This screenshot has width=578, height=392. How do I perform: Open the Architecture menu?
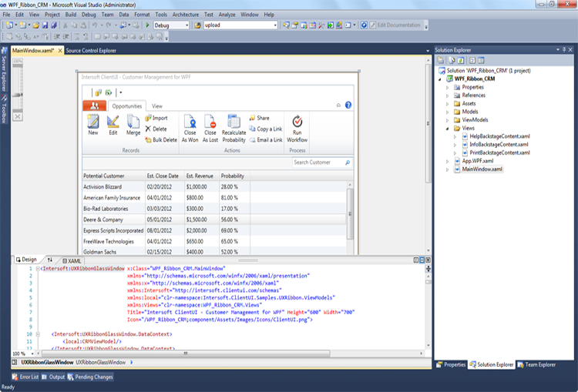(x=185, y=15)
